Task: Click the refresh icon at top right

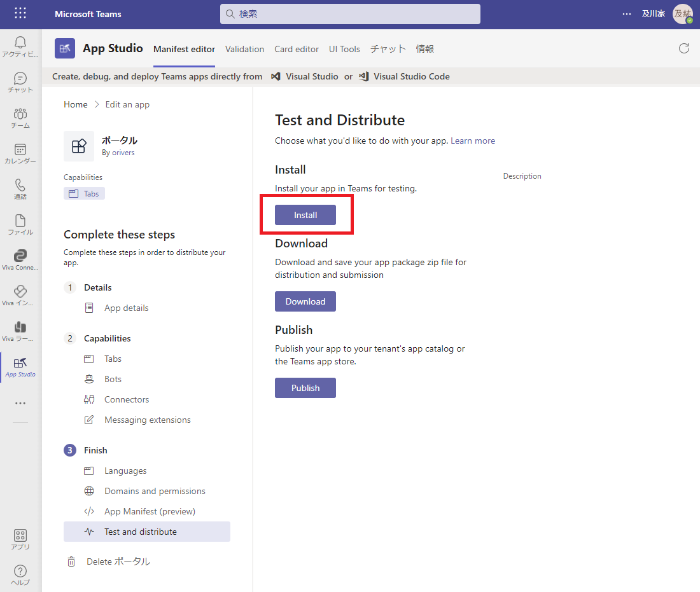Action: pos(684,48)
